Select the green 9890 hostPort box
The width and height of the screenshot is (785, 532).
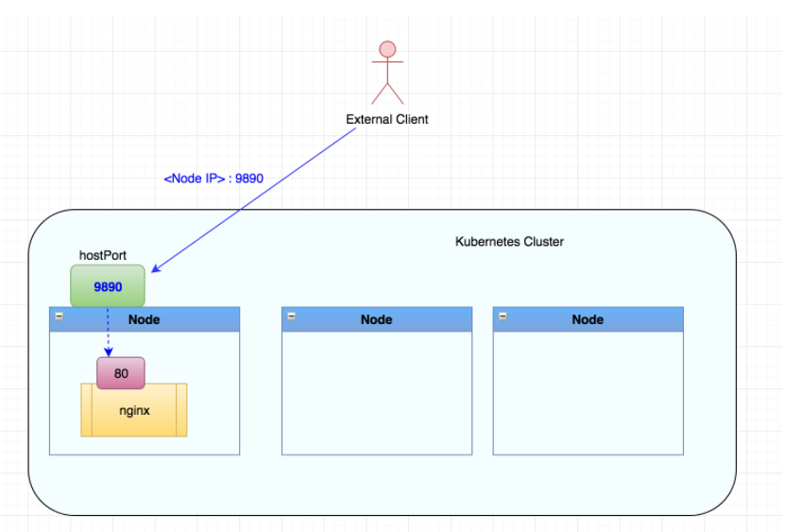(x=108, y=286)
